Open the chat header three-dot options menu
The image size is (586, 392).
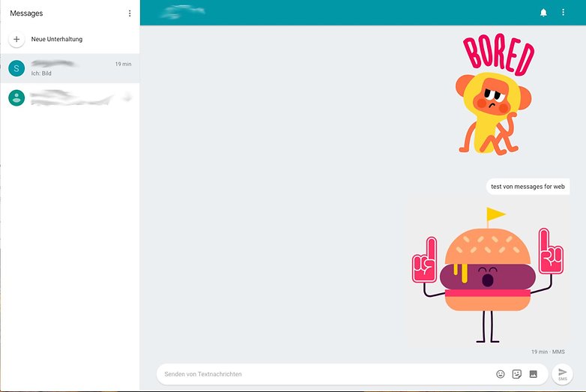pyautogui.click(x=564, y=13)
